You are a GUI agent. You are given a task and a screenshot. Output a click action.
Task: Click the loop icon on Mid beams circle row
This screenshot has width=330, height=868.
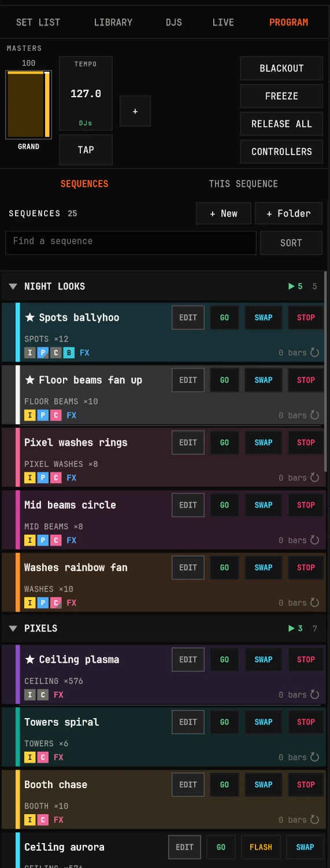point(315,540)
